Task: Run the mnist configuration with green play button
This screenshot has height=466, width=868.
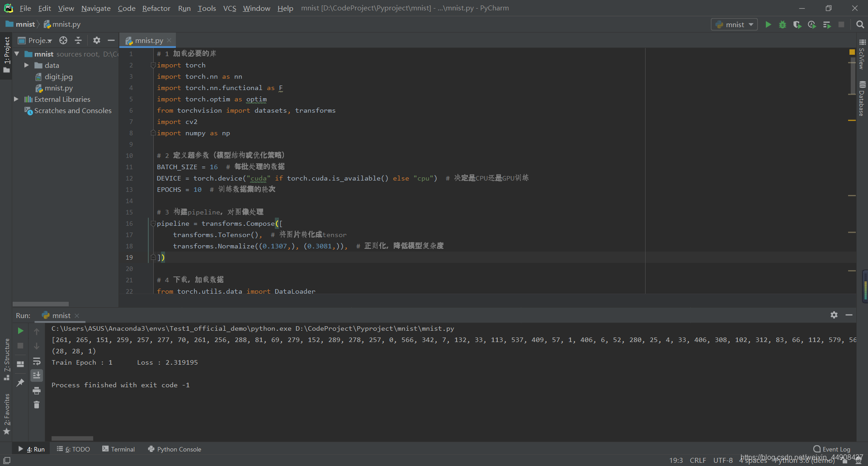Action: pos(768,24)
